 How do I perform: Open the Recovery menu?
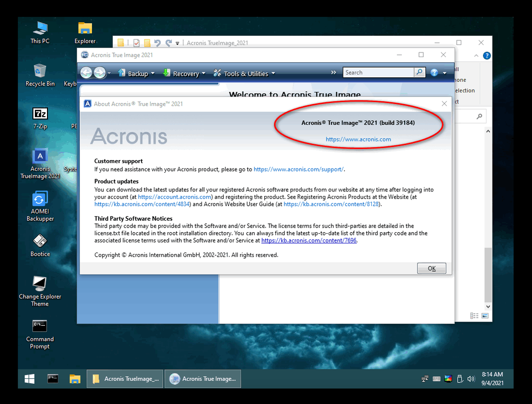(184, 73)
